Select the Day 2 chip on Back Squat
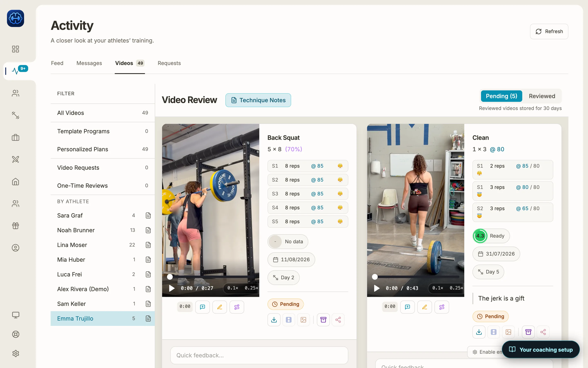The height and width of the screenshot is (368, 588). click(x=284, y=277)
